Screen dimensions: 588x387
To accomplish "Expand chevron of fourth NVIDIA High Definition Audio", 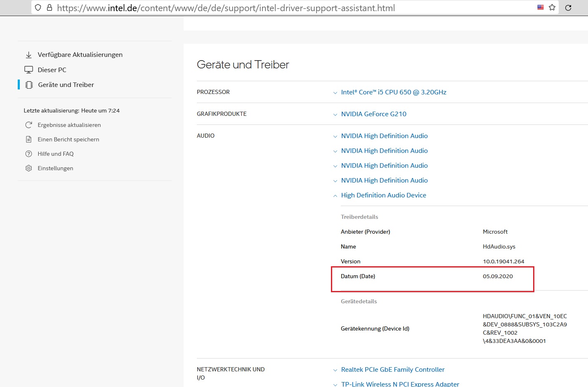I will pyautogui.click(x=335, y=181).
